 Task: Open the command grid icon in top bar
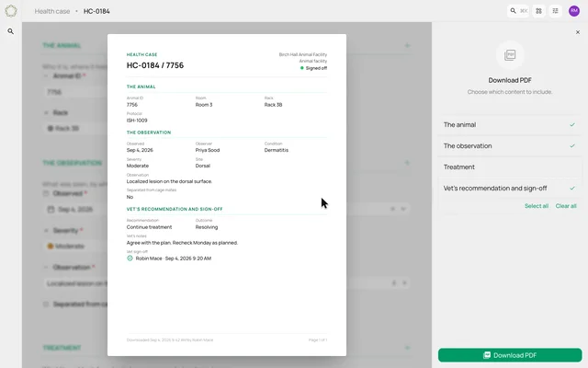coord(539,11)
